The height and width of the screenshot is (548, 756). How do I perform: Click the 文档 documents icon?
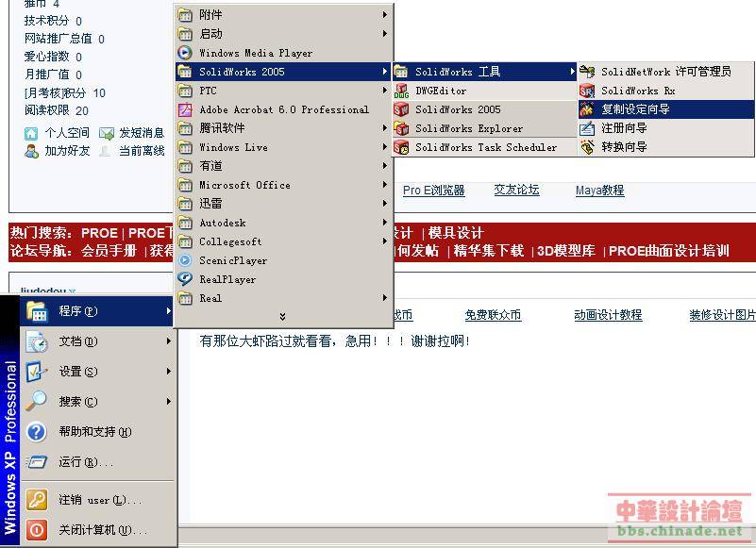coord(37,341)
